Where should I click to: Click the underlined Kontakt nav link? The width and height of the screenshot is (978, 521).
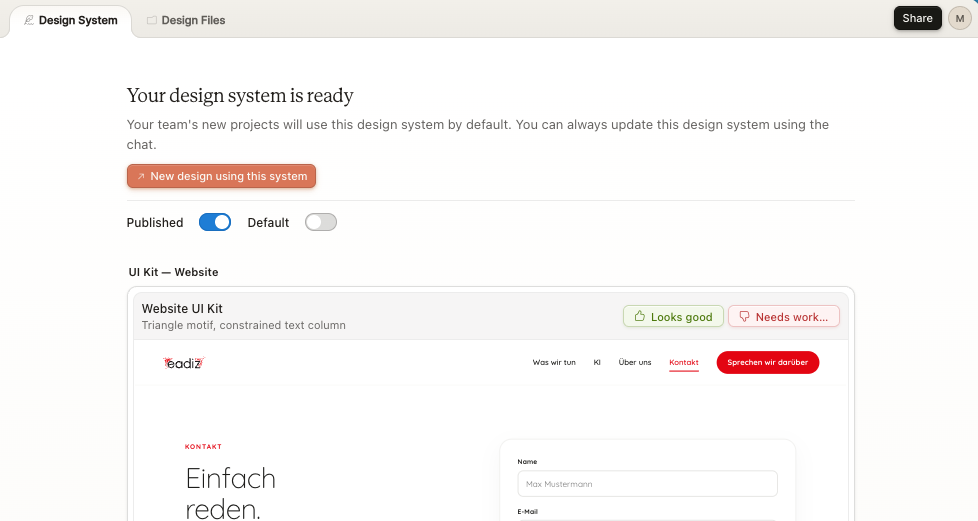click(684, 362)
